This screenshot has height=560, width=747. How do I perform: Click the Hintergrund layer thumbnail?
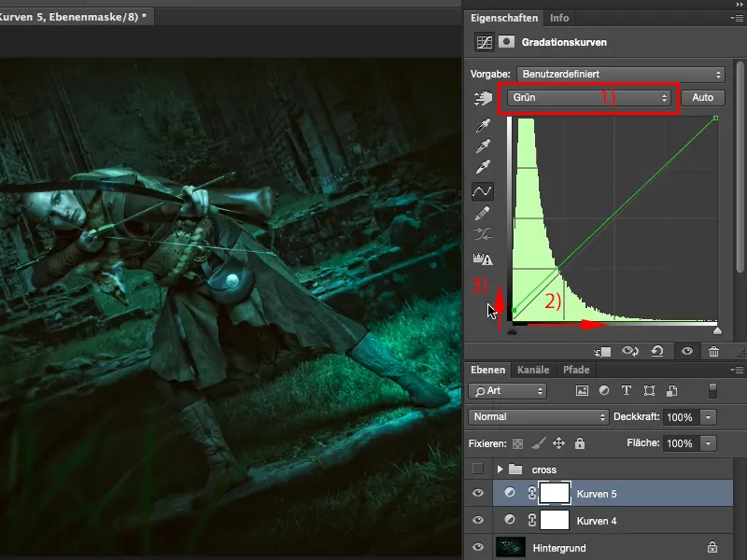pos(510,547)
